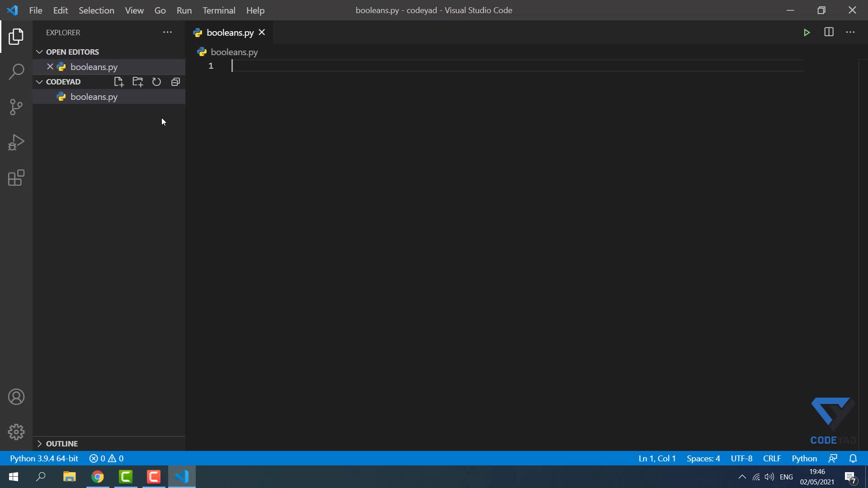Click the Spaces: 4 indentation setting
The height and width of the screenshot is (488, 868).
[x=703, y=459]
